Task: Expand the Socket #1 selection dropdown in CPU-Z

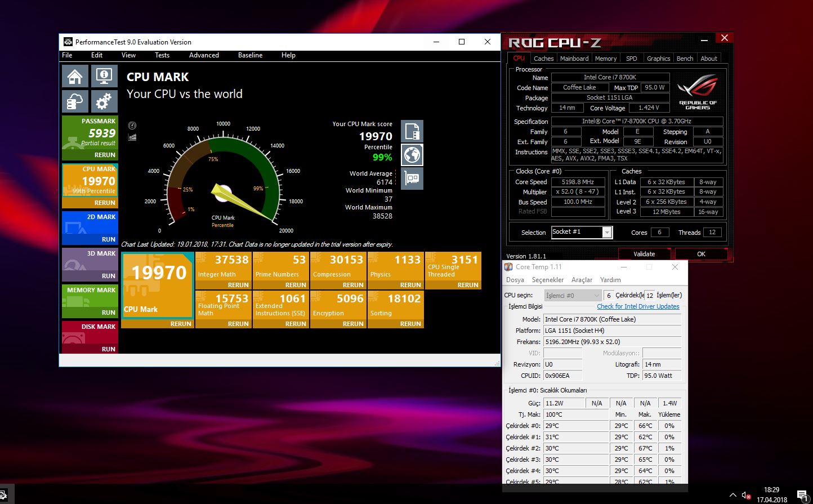Action: [607, 232]
